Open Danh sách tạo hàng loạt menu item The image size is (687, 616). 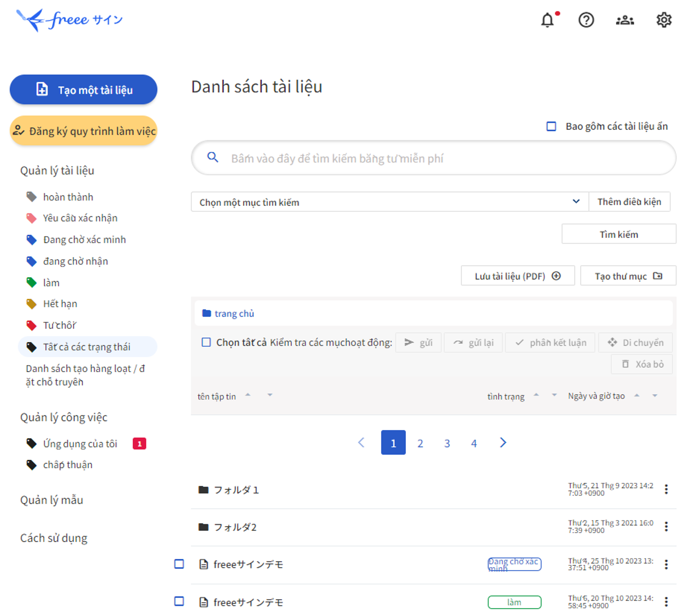point(85,375)
